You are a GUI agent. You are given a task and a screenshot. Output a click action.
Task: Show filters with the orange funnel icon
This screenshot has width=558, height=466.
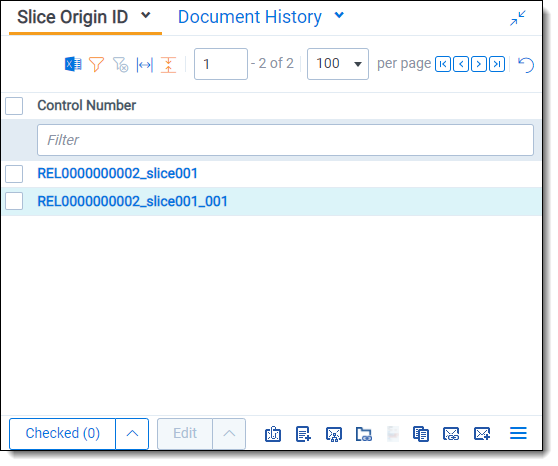pyautogui.click(x=96, y=65)
